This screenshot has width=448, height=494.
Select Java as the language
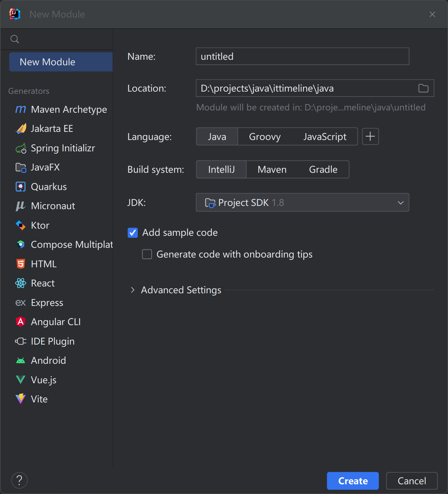[x=217, y=136]
